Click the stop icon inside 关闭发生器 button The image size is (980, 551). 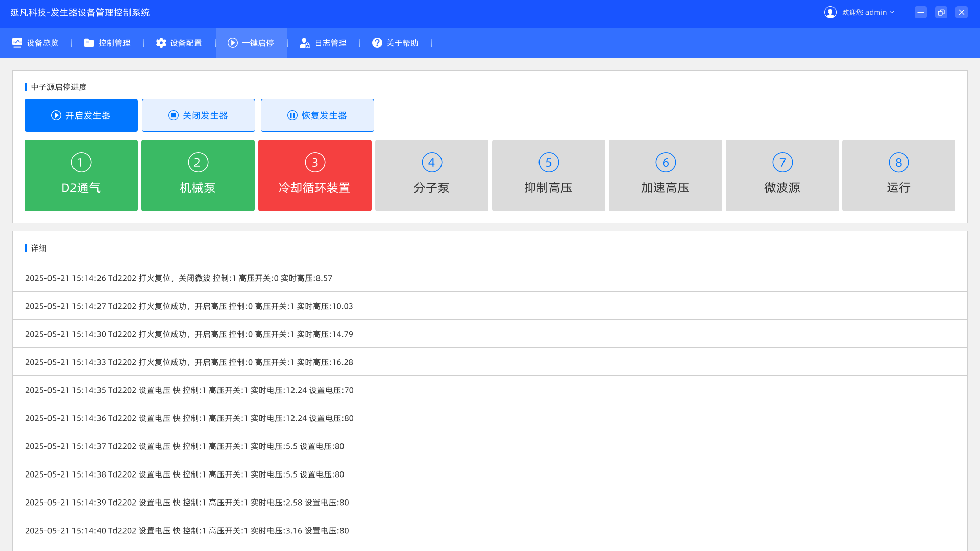(174, 115)
